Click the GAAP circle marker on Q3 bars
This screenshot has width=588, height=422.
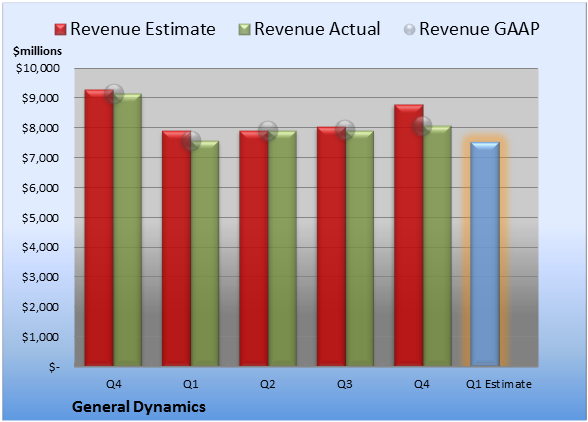[x=345, y=130]
